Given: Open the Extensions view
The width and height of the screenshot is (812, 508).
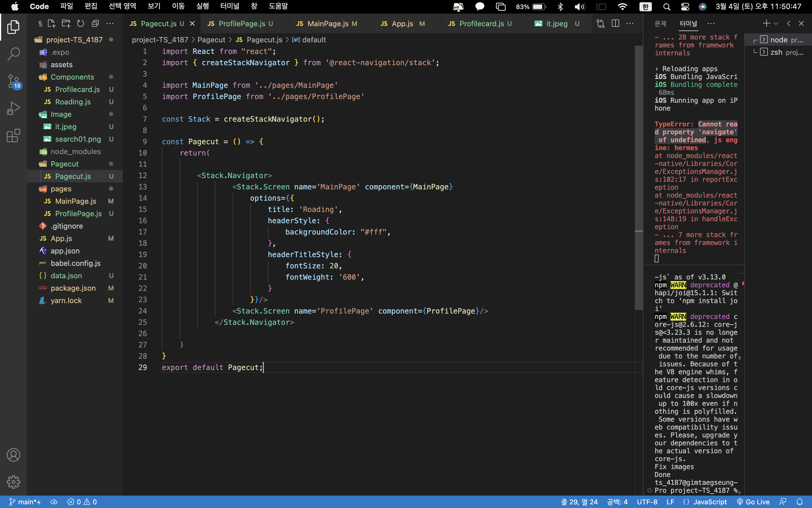Looking at the screenshot, I should click(14, 136).
